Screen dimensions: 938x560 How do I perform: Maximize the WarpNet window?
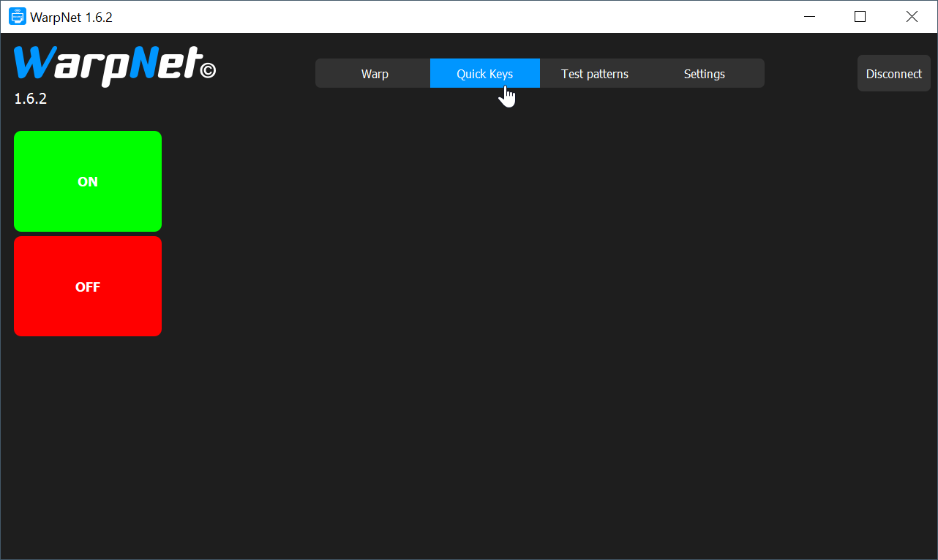coord(860,16)
